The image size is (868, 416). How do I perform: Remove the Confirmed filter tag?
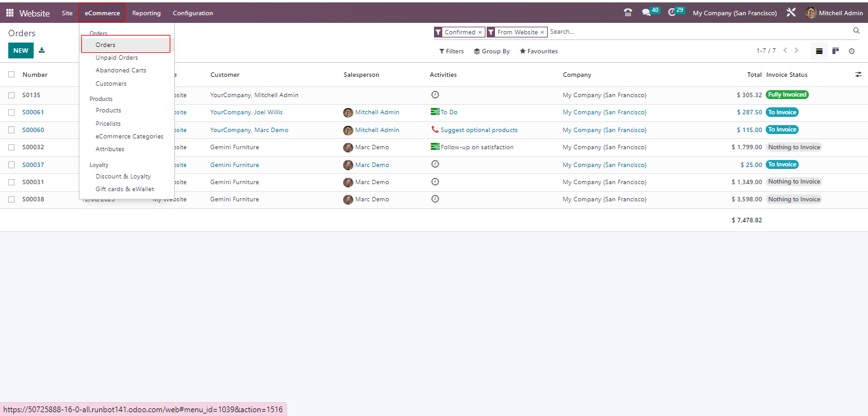[480, 32]
